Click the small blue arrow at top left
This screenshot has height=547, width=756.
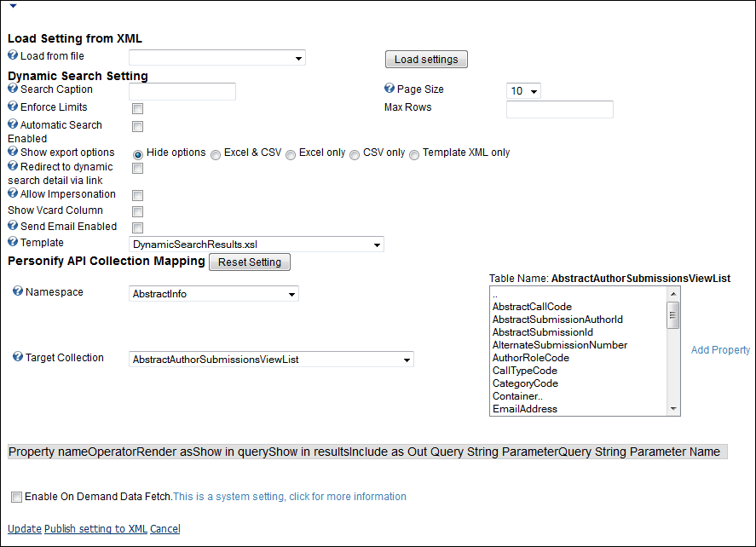(14, 6)
